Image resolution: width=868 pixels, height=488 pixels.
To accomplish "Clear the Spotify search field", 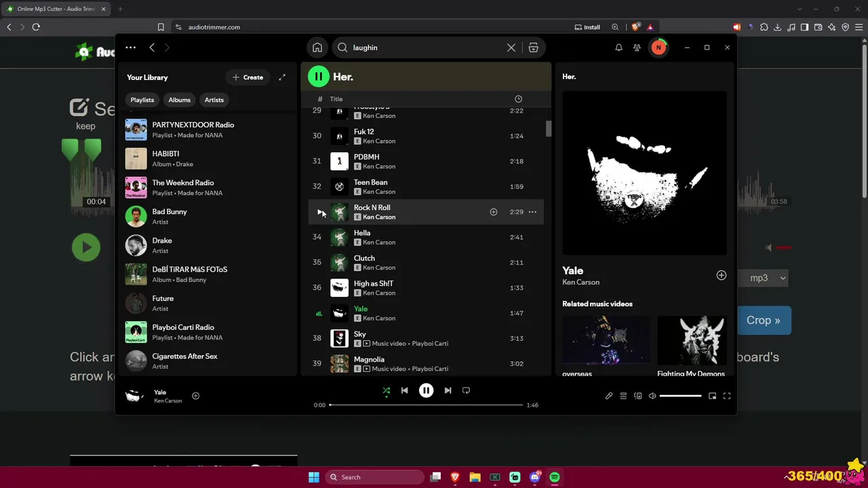I will (511, 47).
